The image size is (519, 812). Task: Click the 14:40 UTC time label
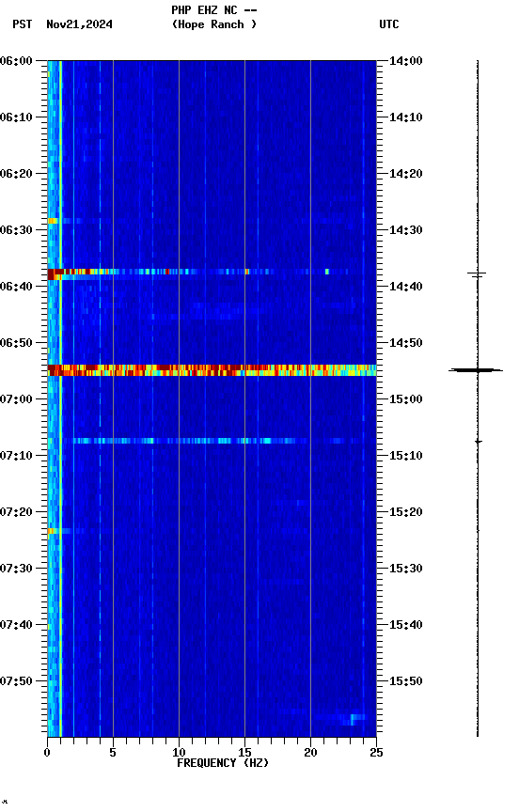(x=406, y=287)
